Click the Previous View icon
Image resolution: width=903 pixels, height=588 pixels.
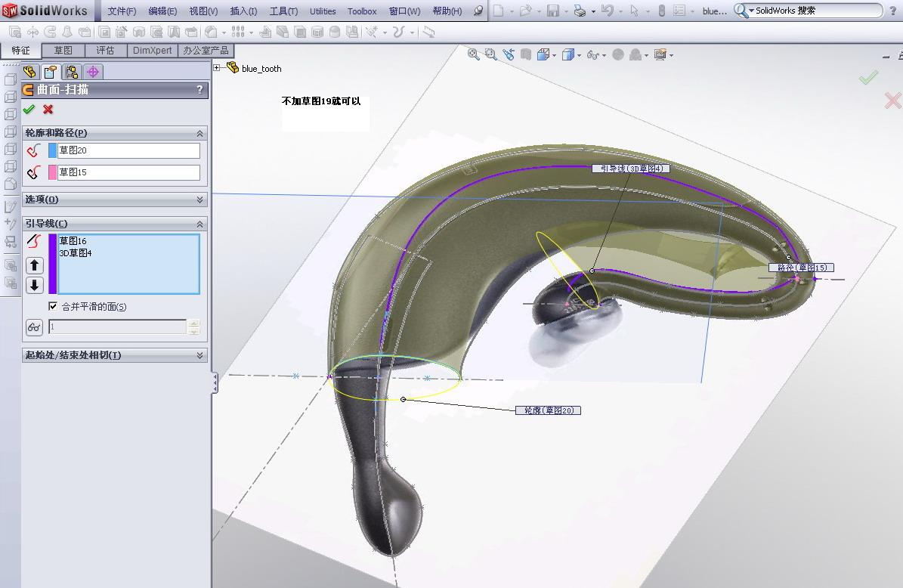click(509, 54)
